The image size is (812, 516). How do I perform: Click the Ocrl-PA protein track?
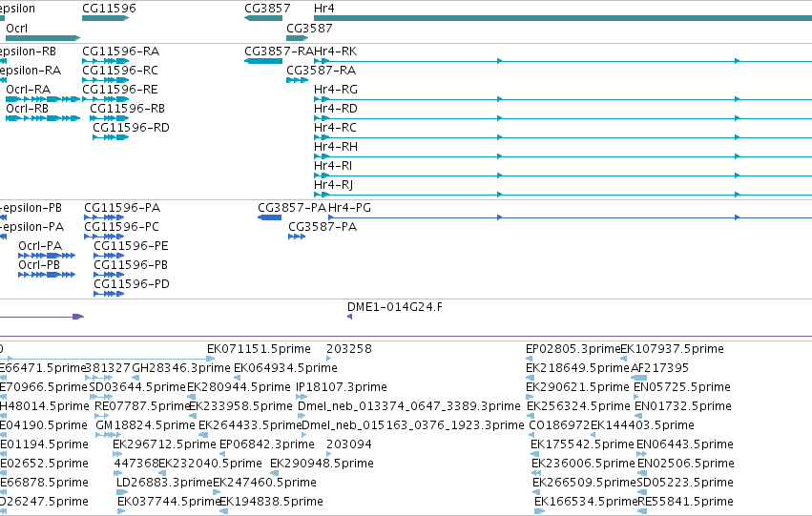tap(47, 256)
